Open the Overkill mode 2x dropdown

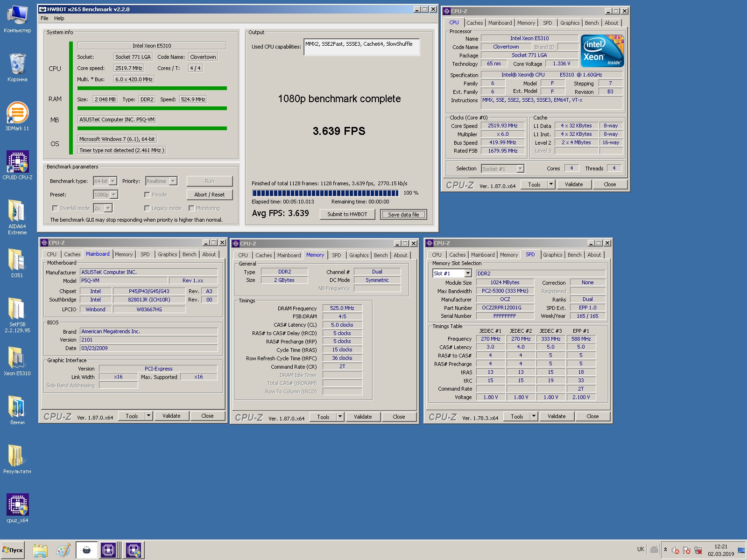[x=108, y=208]
